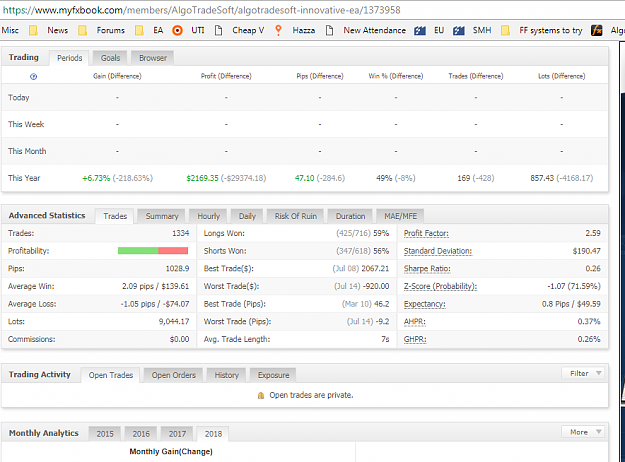The height and width of the screenshot is (462, 625).
Task: Click the EU bookmark myfxbook icon
Action: 420,30
